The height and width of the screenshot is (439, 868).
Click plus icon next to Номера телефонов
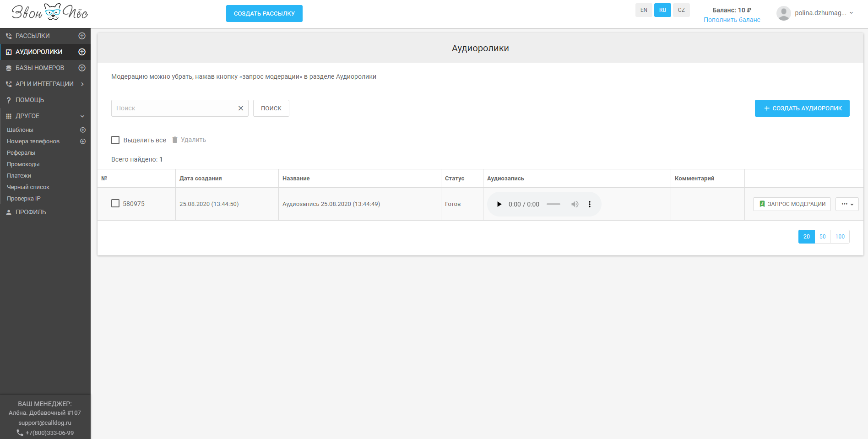coord(83,141)
